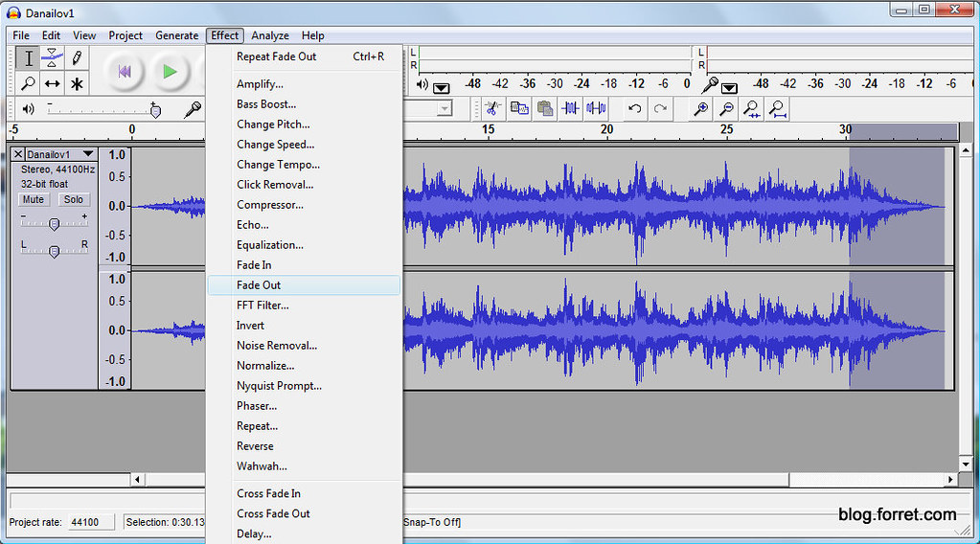The image size is (980, 544).
Task: Choose Echo... effect
Action: click(304, 225)
